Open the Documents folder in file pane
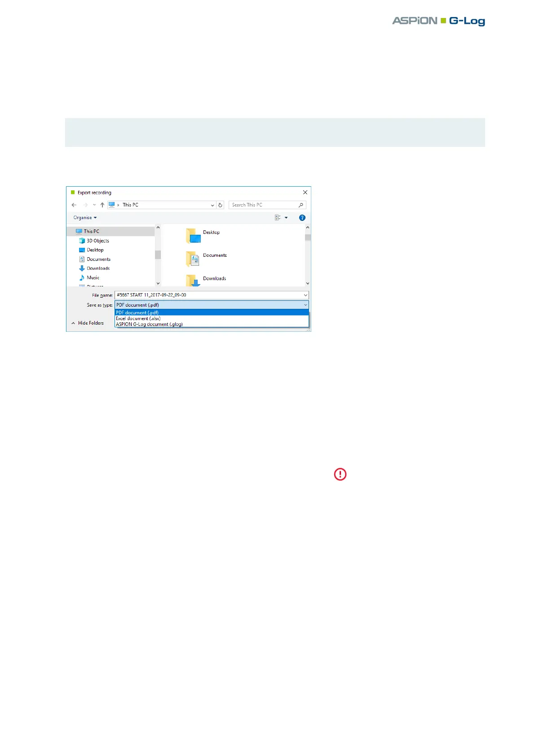Screen dimensions: 535x756 point(207,259)
